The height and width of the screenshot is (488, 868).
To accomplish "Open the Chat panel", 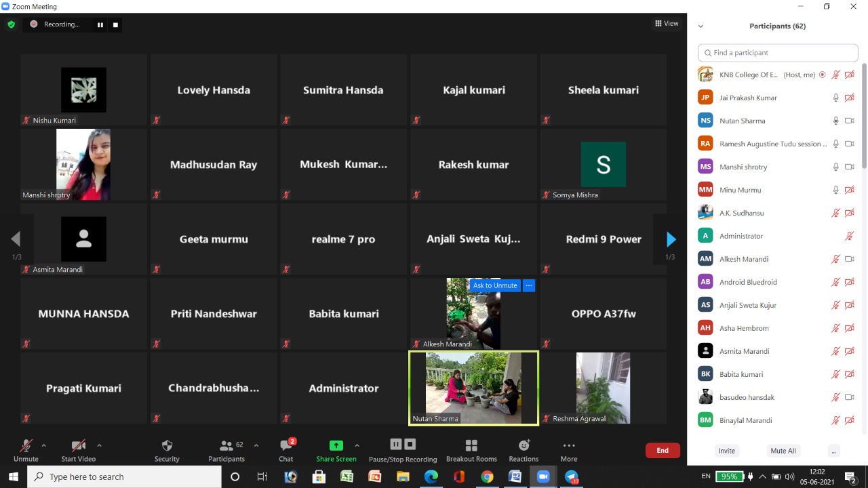I will (286, 450).
